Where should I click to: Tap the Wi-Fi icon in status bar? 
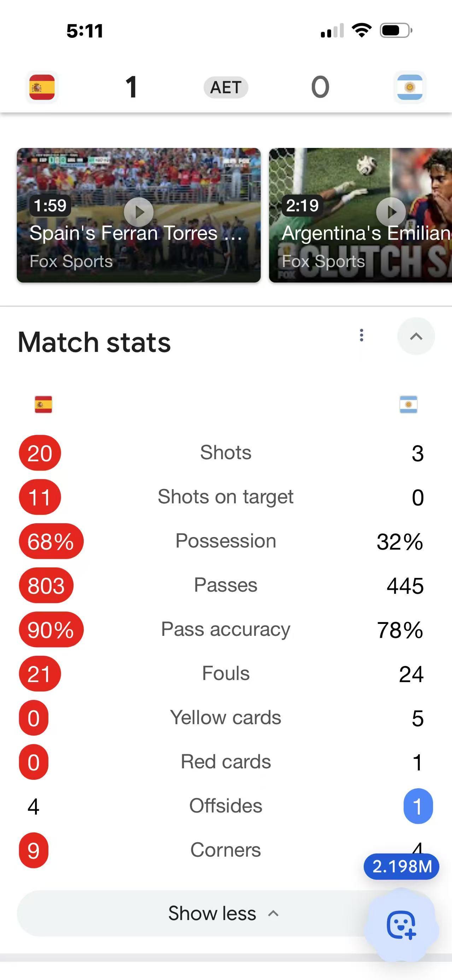coord(362,30)
